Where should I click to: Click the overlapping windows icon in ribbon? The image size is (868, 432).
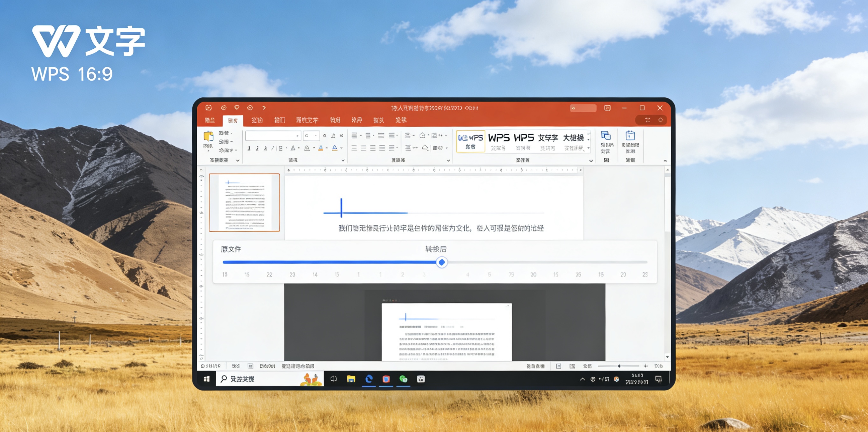point(606,136)
